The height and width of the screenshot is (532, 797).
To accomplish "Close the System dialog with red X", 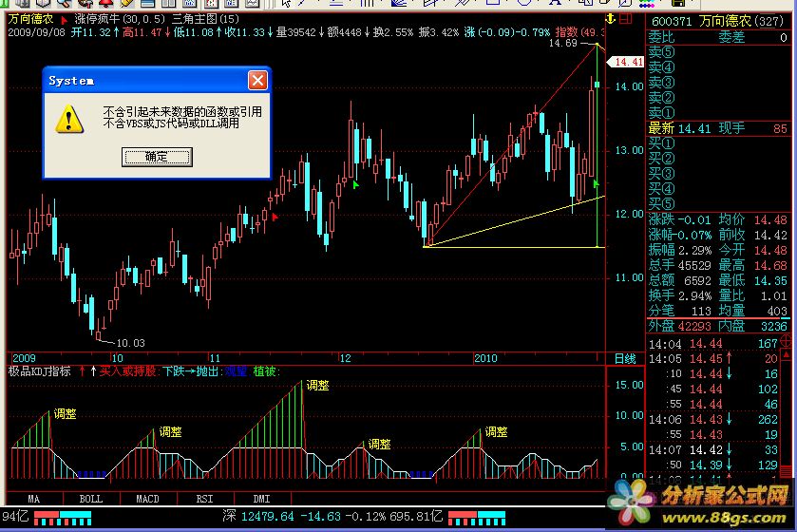I will pos(256,80).
